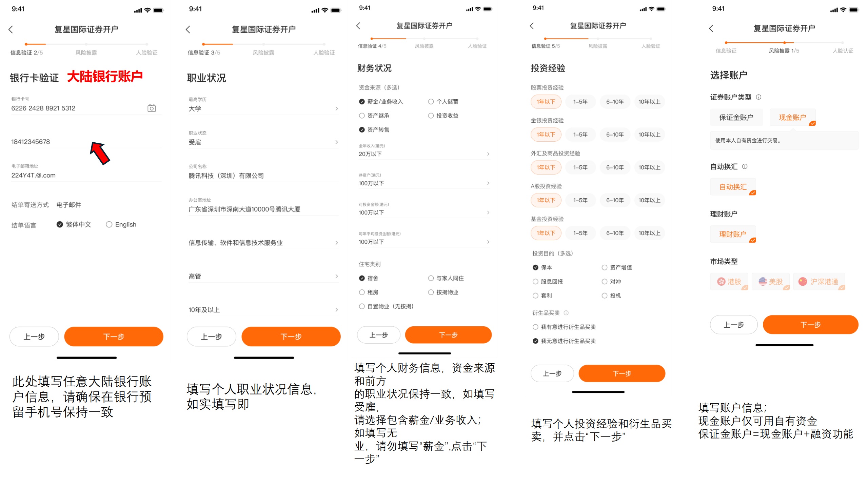Switch to the 保证金账户 tab
The width and height of the screenshot is (868, 488).
(x=736, y=117)
